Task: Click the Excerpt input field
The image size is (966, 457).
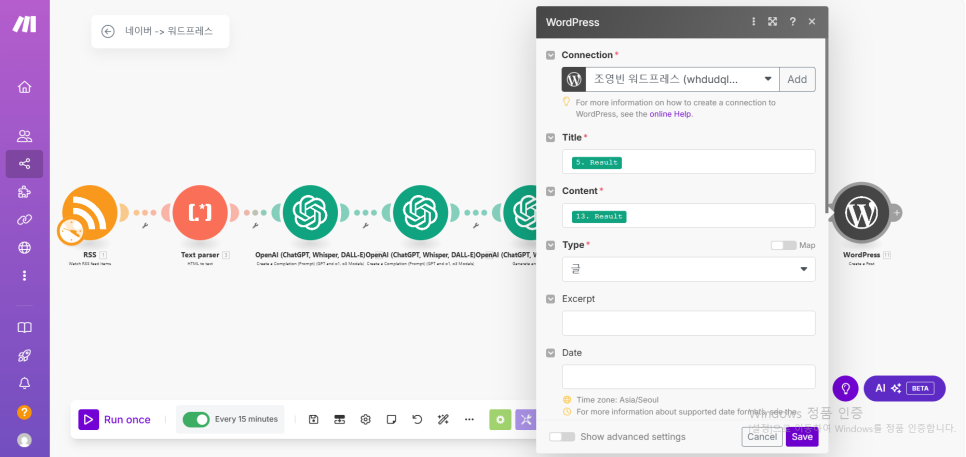Action: tap(689, 323)
